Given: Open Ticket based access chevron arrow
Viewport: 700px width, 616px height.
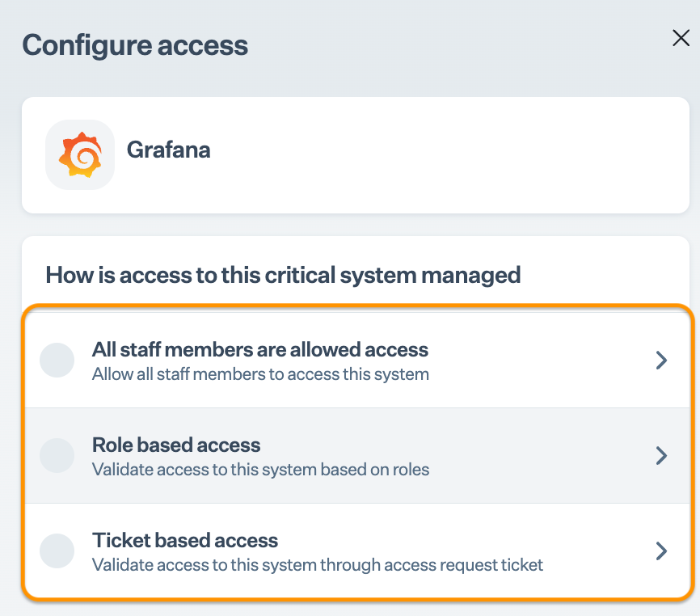Looking at the screenshot, I should coord(661,551).
